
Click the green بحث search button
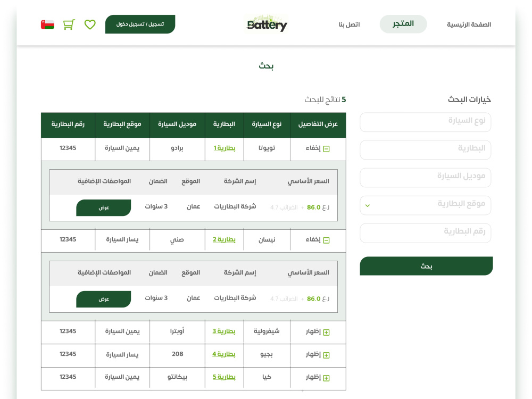pyautogui.click(x=426, y=266)
